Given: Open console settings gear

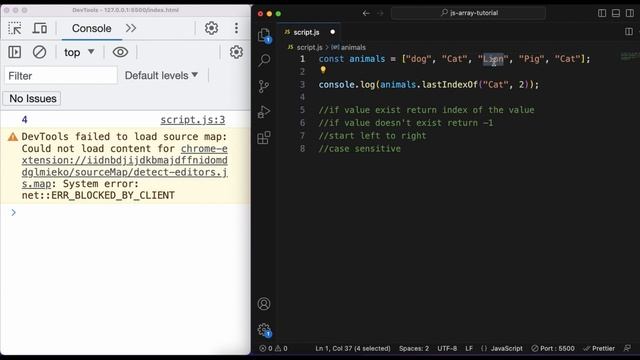Looking at the screenshot, I should tap(236, 52).
